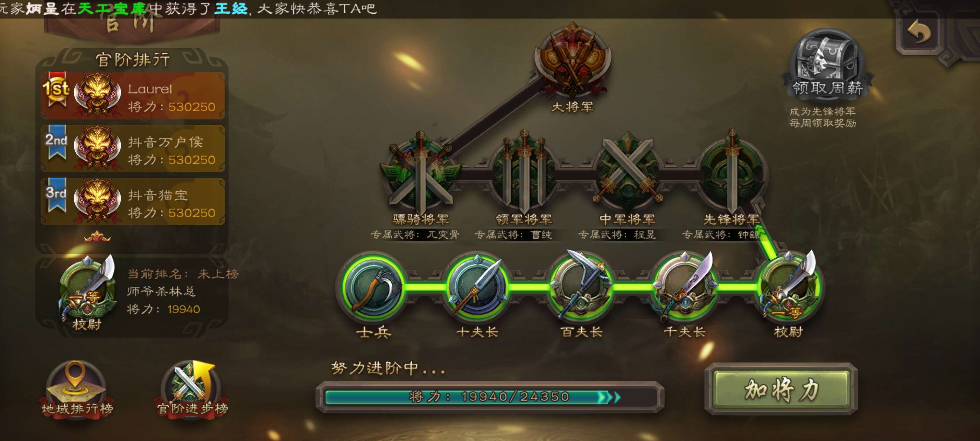Viewport: 980px width, 441px height.
Task: Click the 将力 19940/24350 progress bar
Action: (x=490, y=397)
